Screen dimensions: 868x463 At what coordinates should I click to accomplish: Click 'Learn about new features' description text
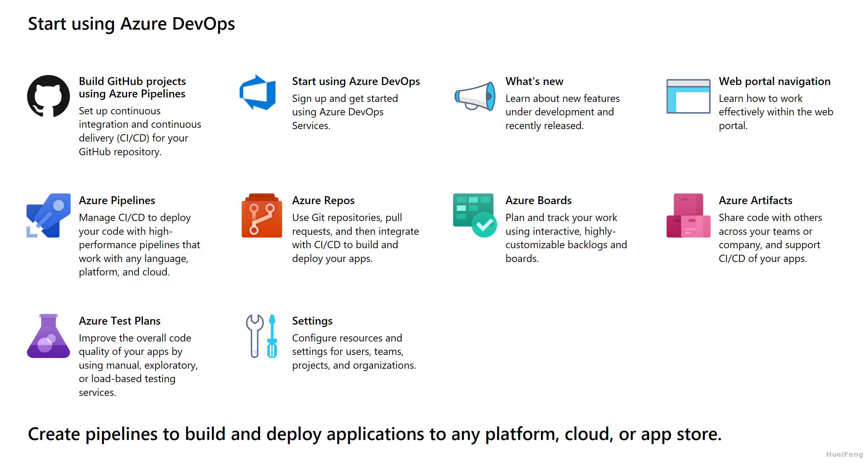[563, 112]
